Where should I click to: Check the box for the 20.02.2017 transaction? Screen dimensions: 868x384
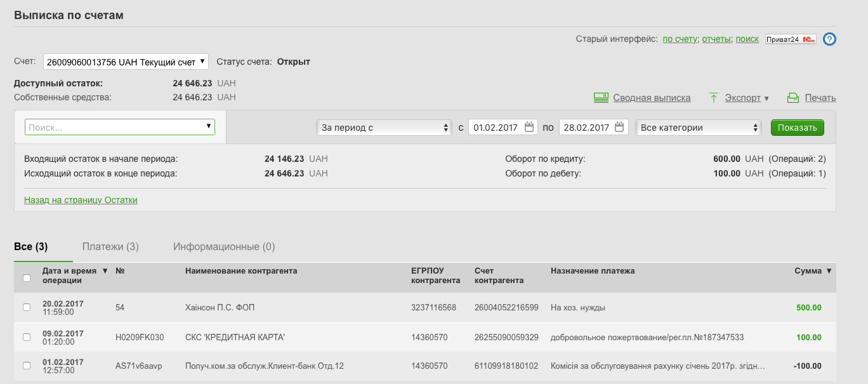coord(27,307)
